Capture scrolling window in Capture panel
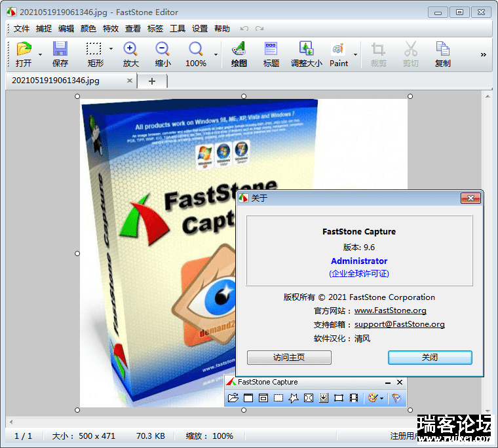Screen dimensions: 498x448 tap(323, 398)
